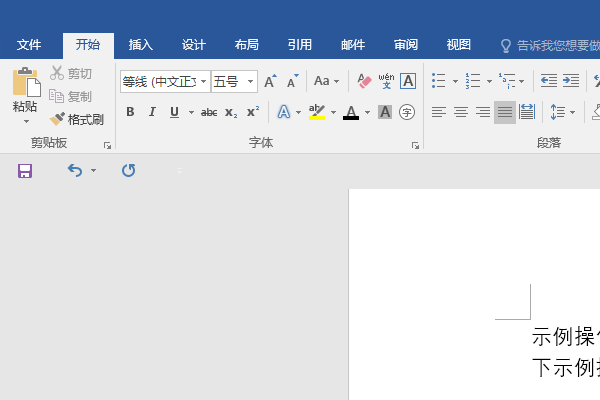Activate the 格式刷 (Format Painter)

coord(77,119)
